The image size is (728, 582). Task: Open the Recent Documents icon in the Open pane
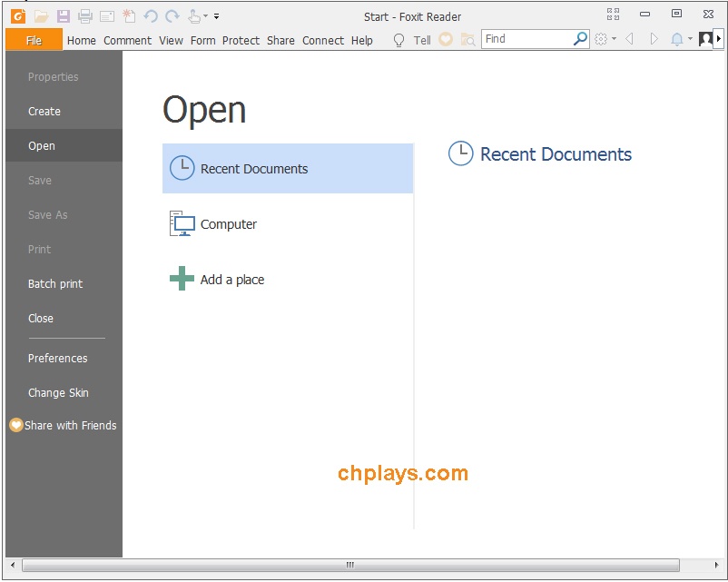click(182, 168)
